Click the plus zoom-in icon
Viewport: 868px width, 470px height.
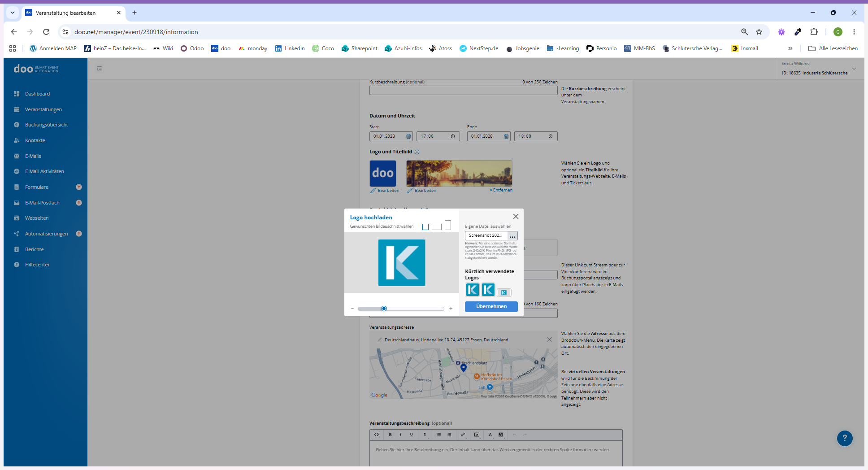pos(451,309)
